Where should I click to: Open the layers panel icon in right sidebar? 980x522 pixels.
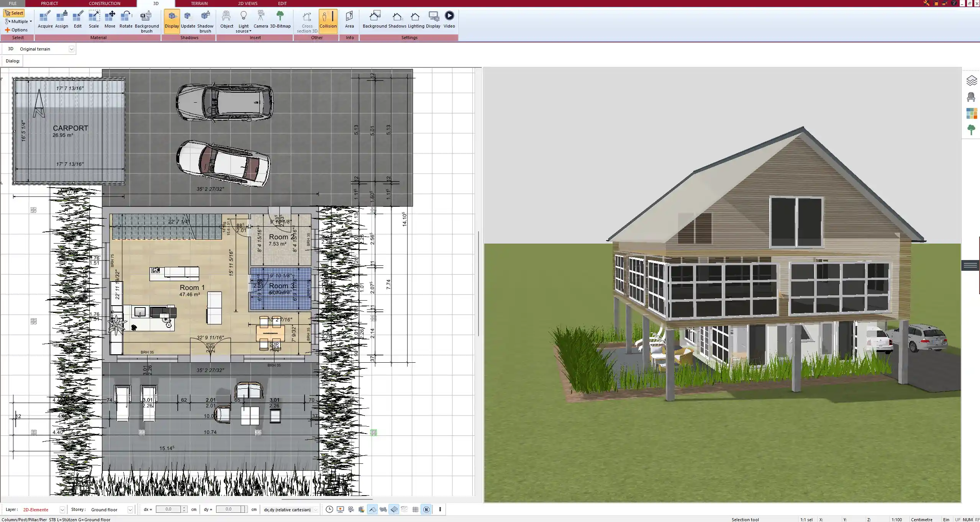[971, 80]
